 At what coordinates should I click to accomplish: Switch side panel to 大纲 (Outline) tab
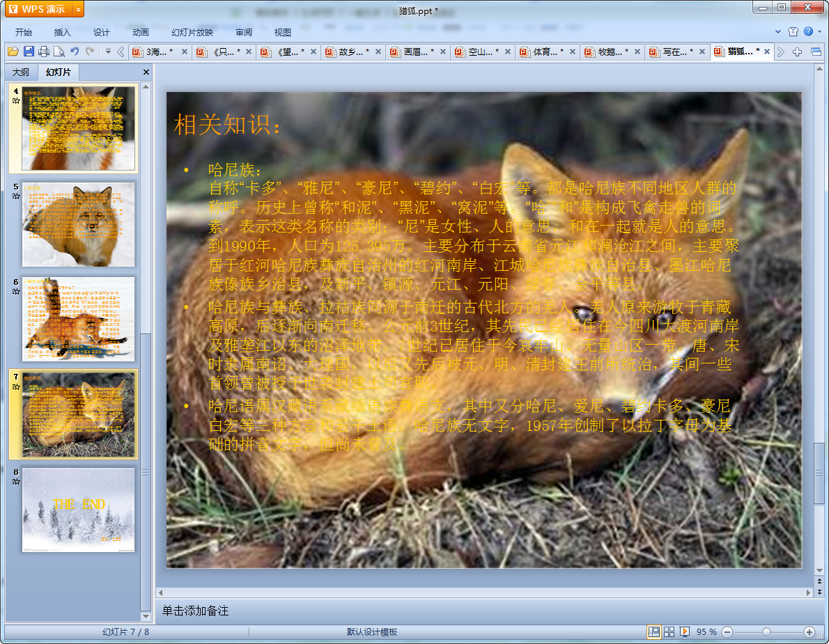coord(21,72)
